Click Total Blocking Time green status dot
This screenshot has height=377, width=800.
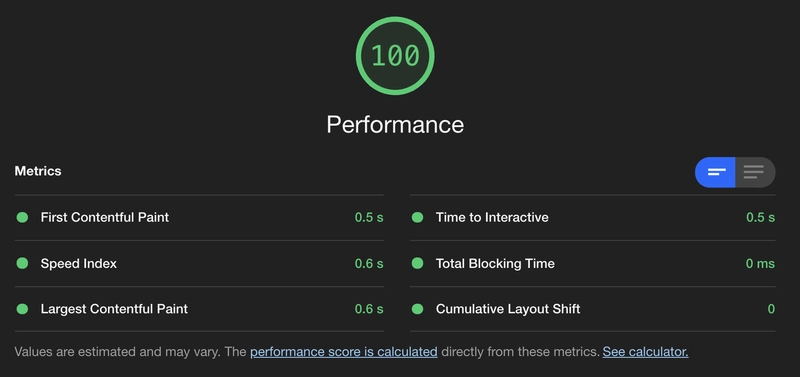(417, 263)
